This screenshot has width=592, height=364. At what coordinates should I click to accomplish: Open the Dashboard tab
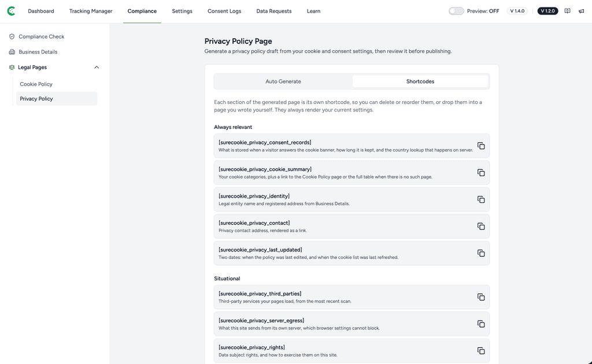[x=41, y=11]
